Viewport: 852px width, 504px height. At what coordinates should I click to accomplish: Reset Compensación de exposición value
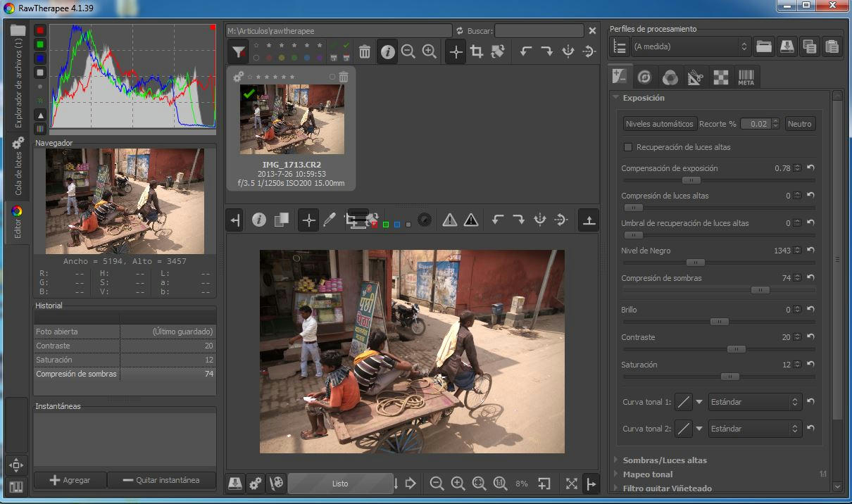click(x=810, y=168)
